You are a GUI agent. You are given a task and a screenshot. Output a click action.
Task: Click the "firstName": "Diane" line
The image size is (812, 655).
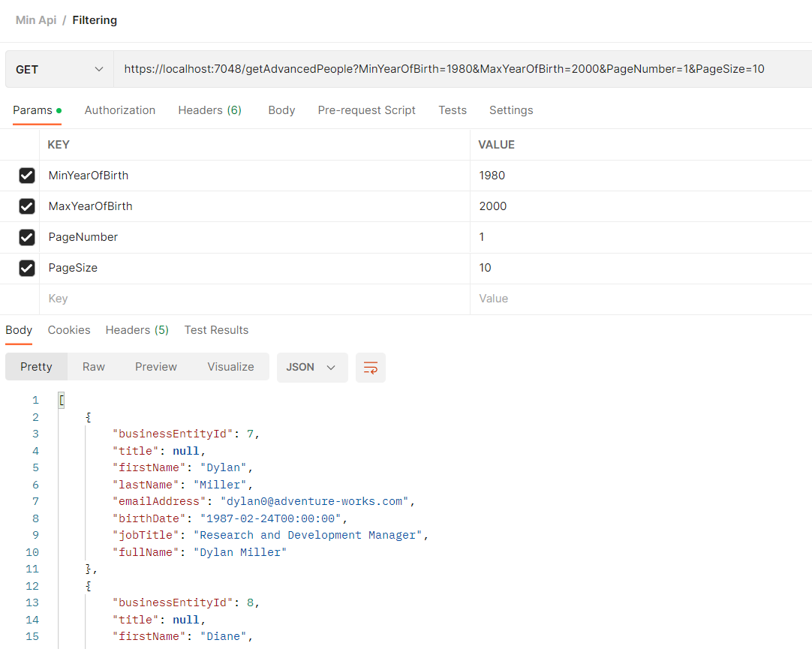(x=182, y=636)
